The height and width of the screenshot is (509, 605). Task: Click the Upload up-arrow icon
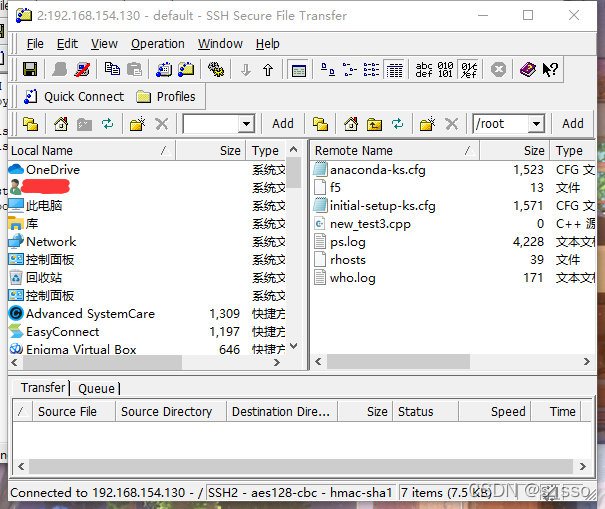click(x=268, y=70)
